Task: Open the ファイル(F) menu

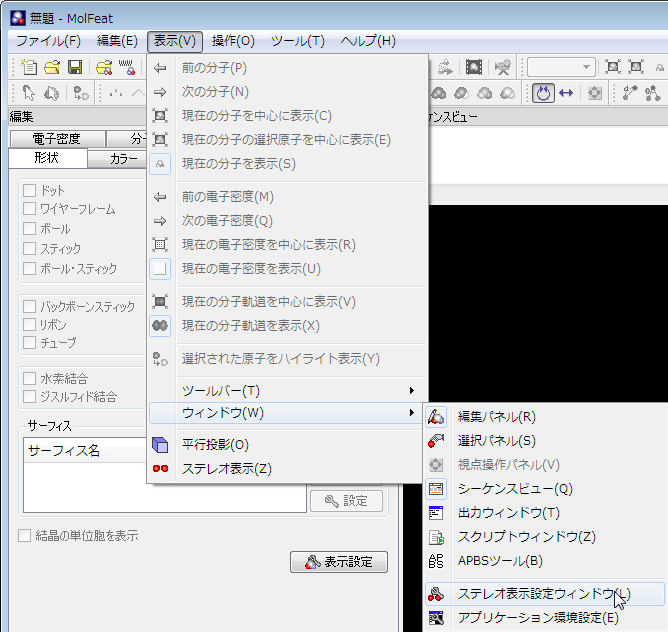Action: (49, 41)
